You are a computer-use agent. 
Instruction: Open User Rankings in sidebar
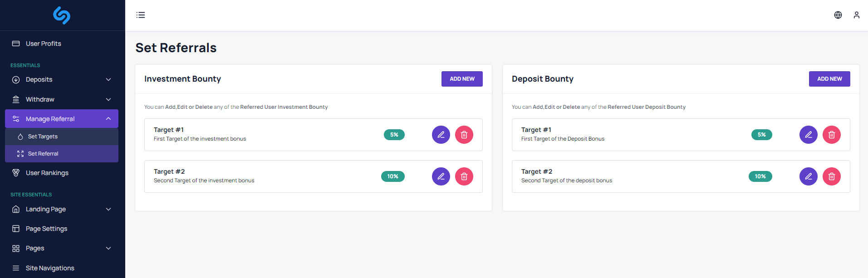click(47, 173)
